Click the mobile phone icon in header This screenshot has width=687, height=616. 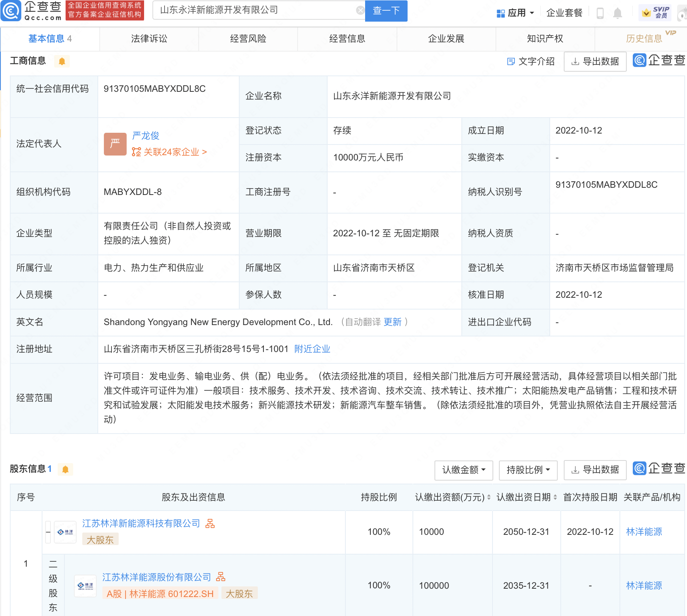coord(600,13)
